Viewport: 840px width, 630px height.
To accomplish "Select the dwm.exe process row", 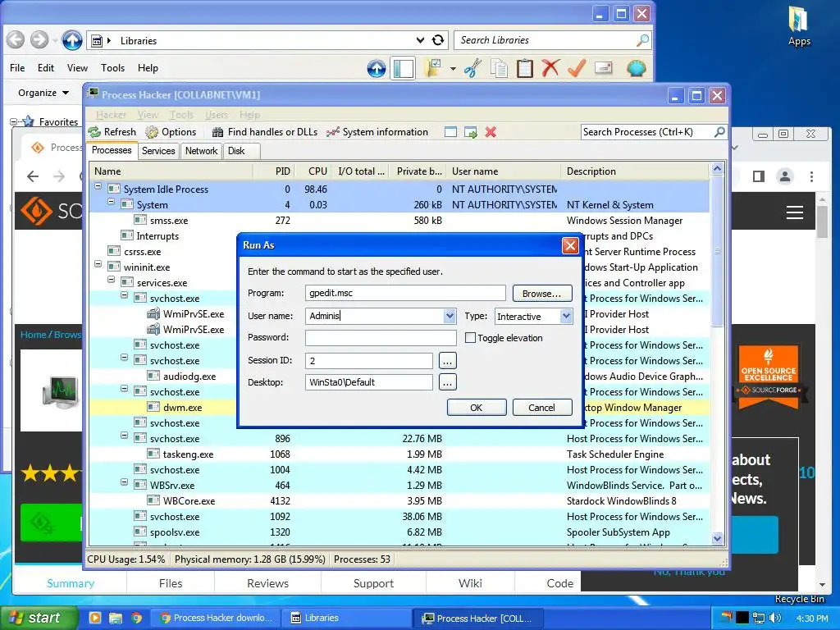I will coord(399,408).
